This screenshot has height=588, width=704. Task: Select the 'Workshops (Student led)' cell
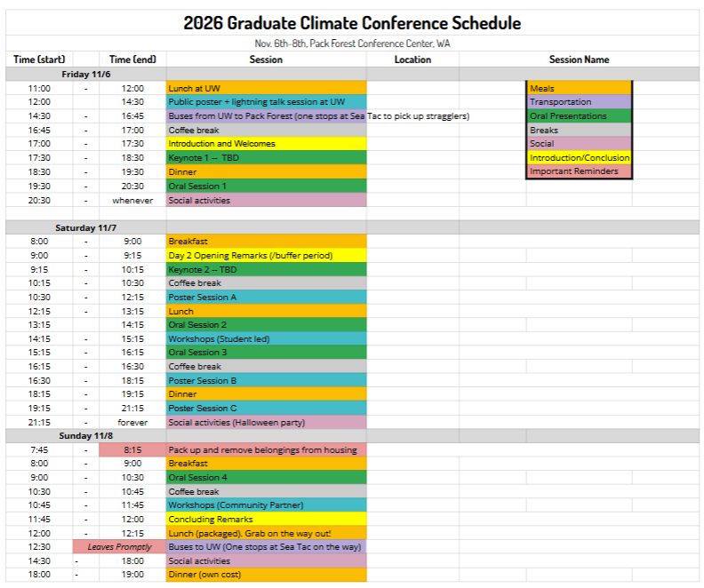(x=267, y=338)
